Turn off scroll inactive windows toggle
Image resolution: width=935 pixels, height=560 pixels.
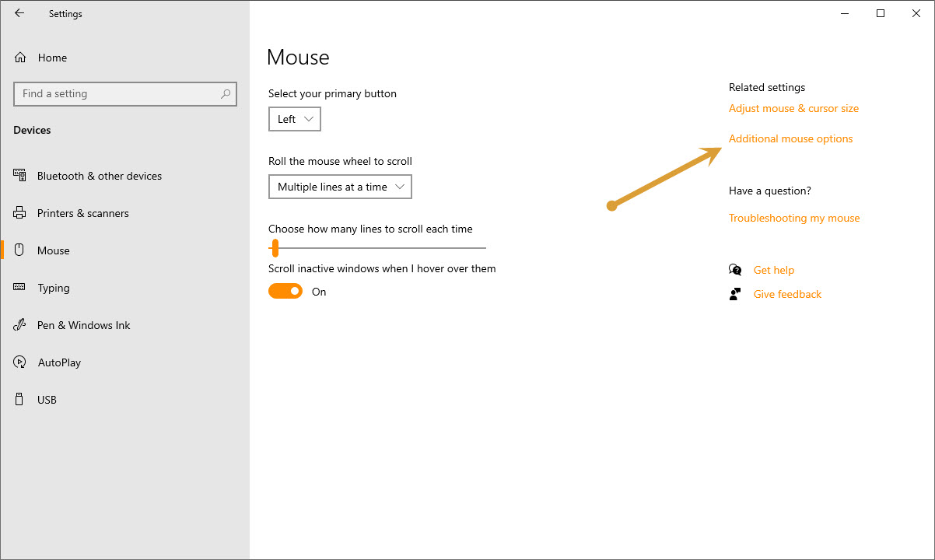point(285,291)
